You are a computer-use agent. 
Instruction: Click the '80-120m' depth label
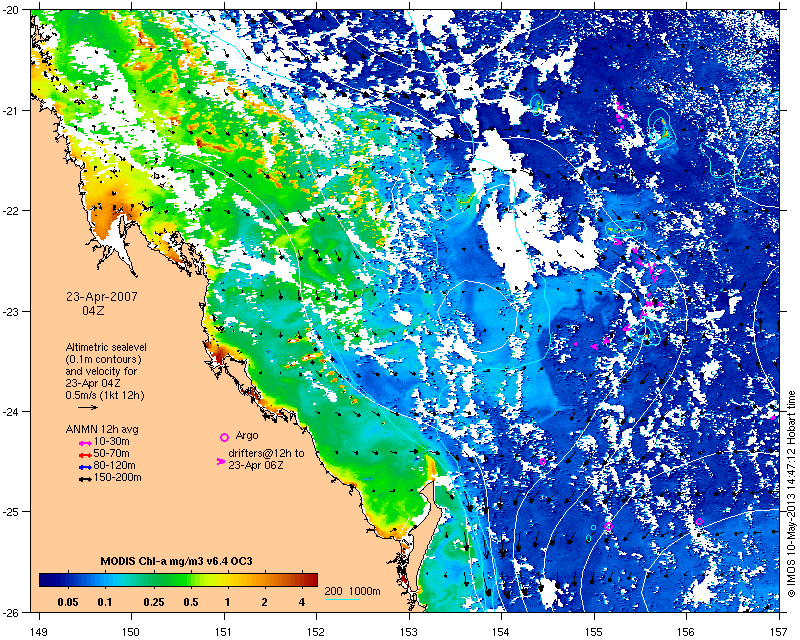[114, 466]
